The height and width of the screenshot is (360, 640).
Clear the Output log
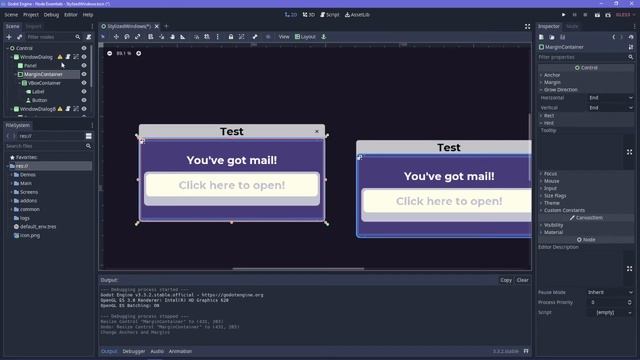pos(522,280)
